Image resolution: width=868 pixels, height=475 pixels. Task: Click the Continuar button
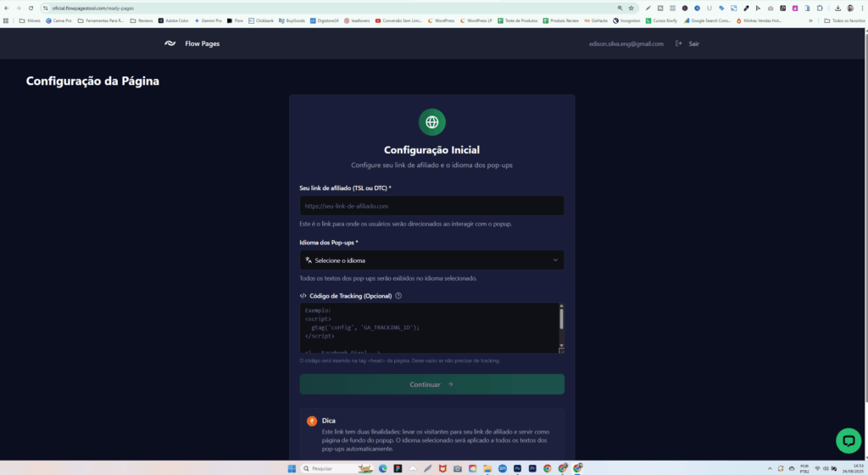(431, 384)
